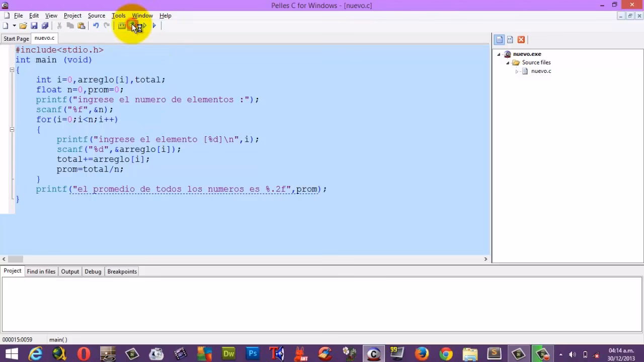Select the Output tab in bottom panel
This screenshot has height=362, width=644.
tap(70, 271)
